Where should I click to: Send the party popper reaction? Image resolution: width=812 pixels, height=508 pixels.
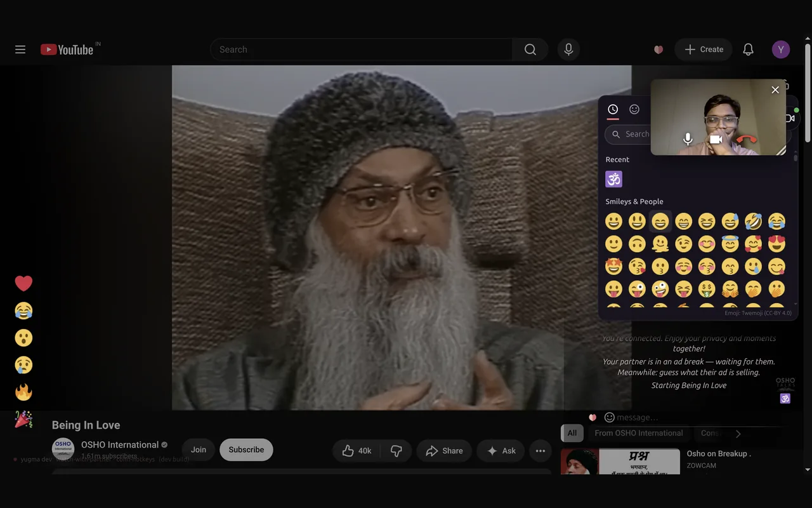point(23,419)
